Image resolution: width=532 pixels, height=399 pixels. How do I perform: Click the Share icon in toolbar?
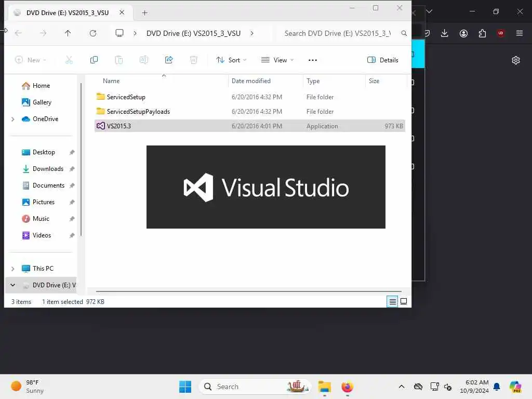[x=169, y=60]
